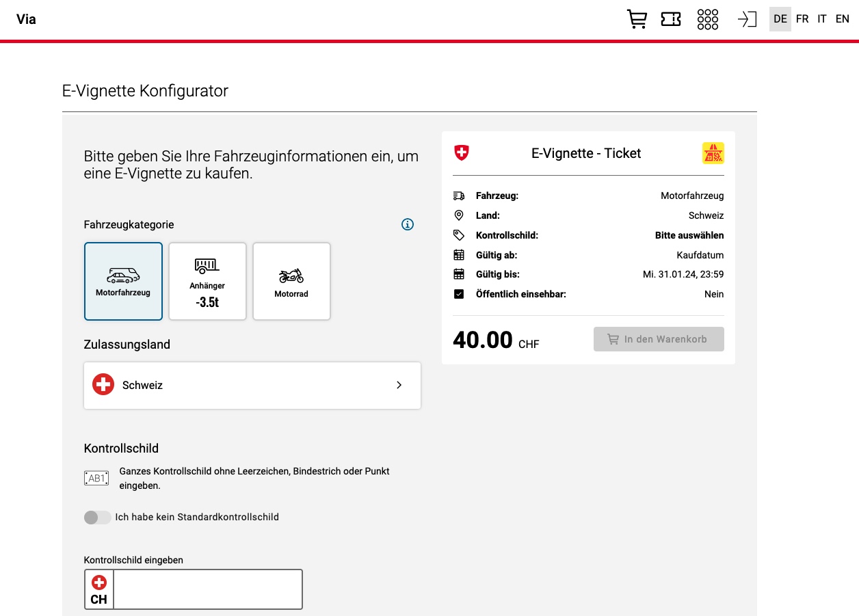Click the ticket icon in the header
This screenshot has height=616, width=859.
[x=671, y=18]
